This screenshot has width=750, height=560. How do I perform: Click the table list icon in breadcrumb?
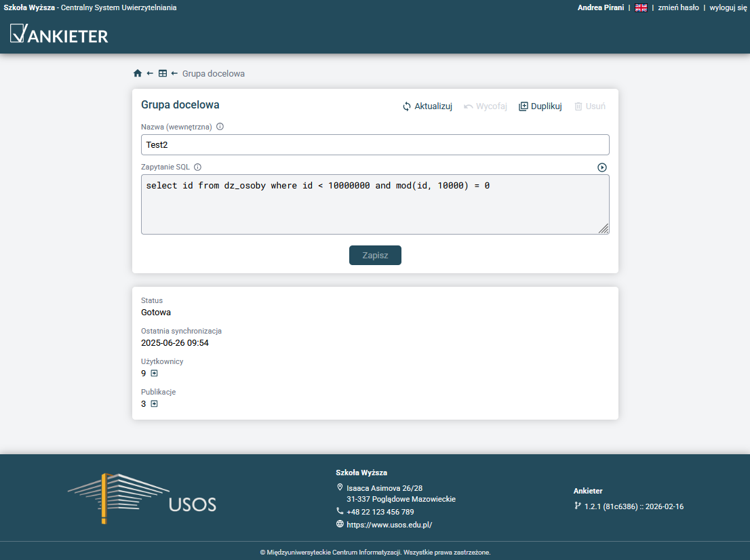click(x=163, y=73)
